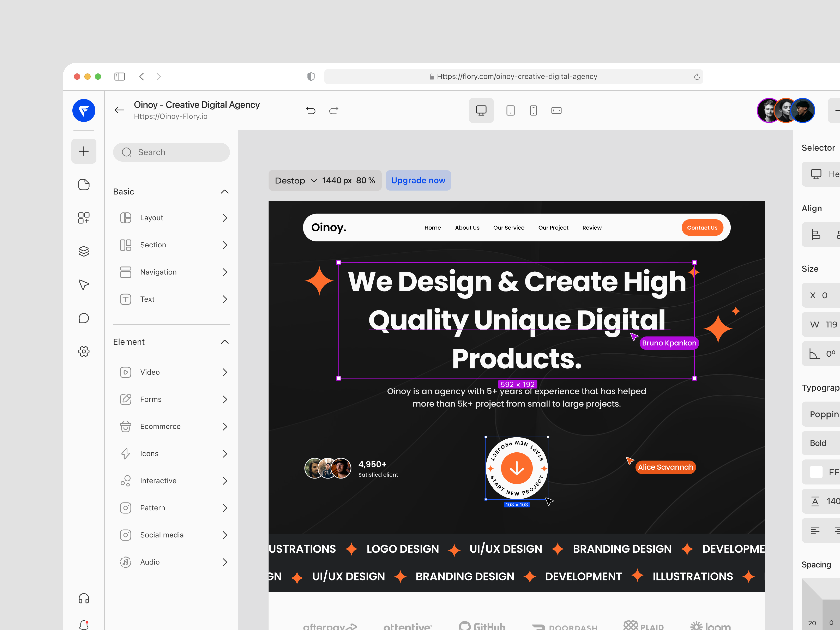Click the Undo arrow icon
Viewport: 840px width, 630px height.
(x=311, y=111)
